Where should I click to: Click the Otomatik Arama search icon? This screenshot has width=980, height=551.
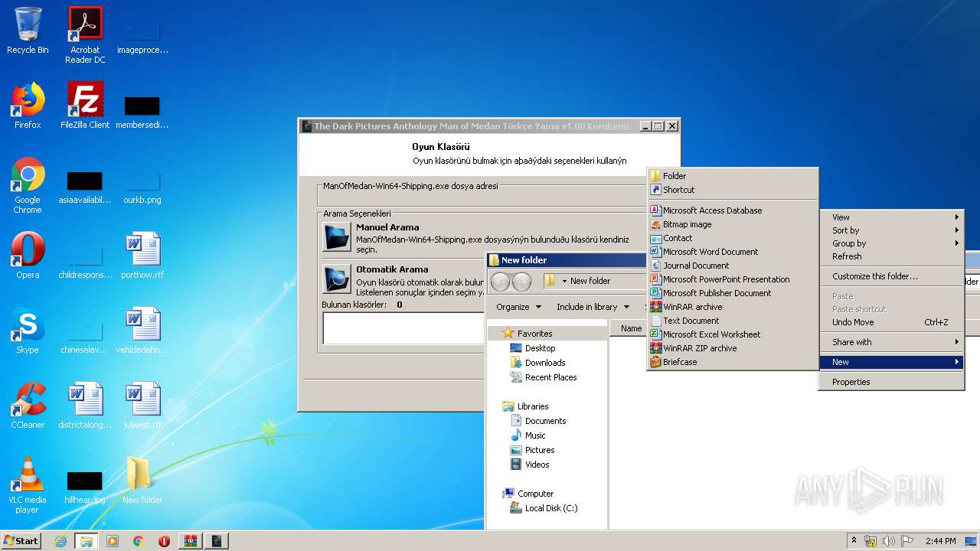point(337,279)
